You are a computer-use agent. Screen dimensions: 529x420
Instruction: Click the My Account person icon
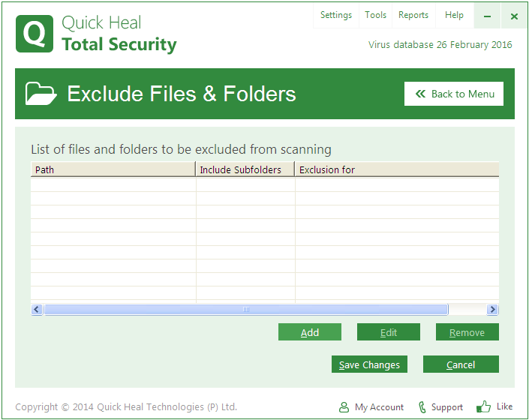tap(344, 407)
